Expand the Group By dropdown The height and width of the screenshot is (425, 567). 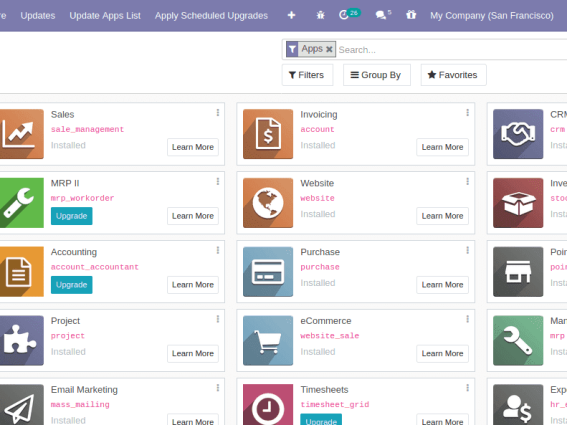click(376, 75)
